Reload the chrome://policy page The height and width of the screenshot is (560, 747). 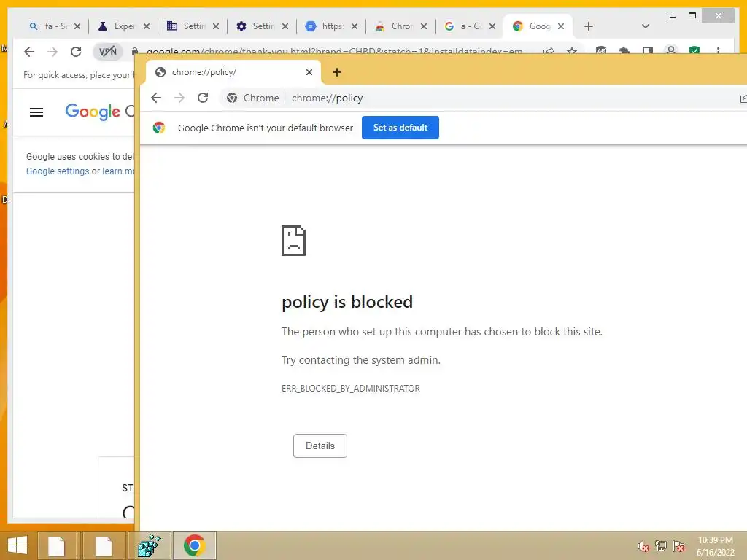pos(203,98)
